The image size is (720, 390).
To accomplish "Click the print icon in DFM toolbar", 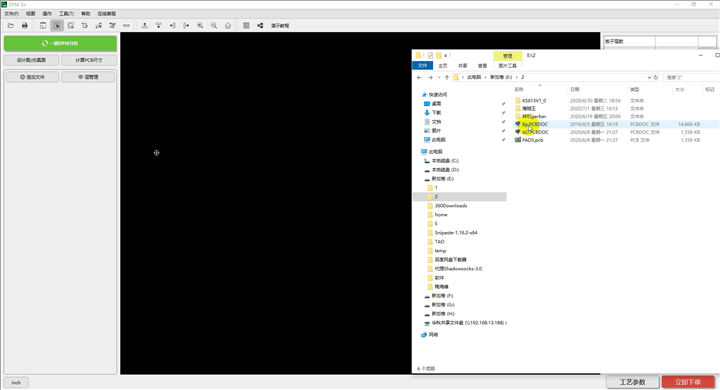I will 25,26.
